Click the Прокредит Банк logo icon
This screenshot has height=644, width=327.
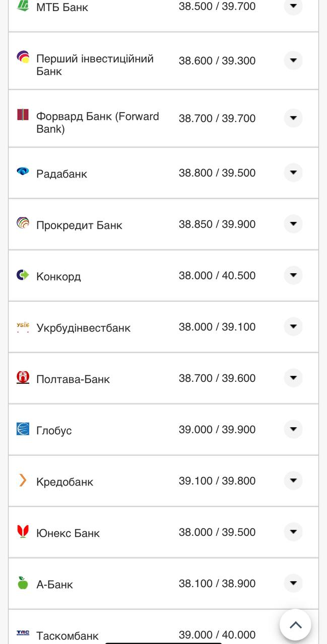23,223
